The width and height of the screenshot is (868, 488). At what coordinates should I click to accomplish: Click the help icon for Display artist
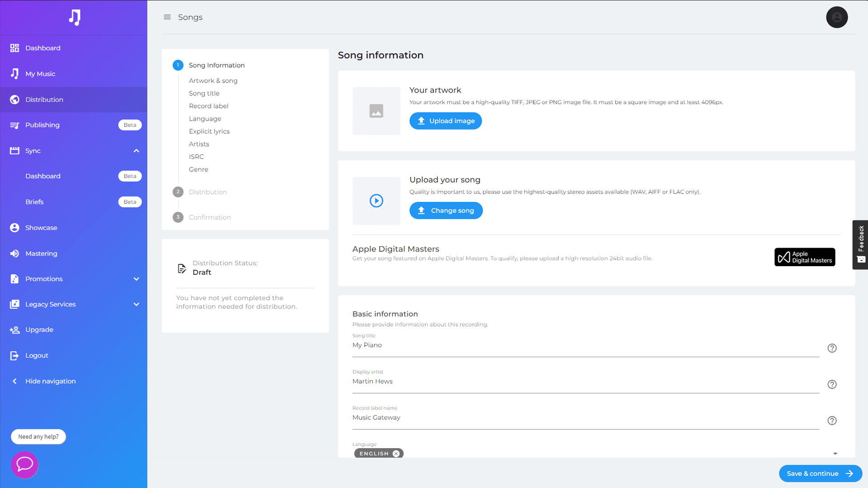point(832,384)
